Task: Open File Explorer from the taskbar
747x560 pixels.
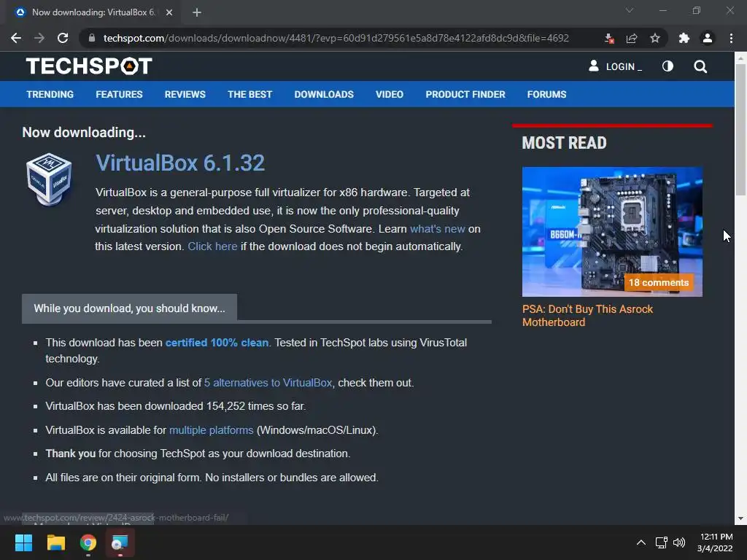Action: 55,542
